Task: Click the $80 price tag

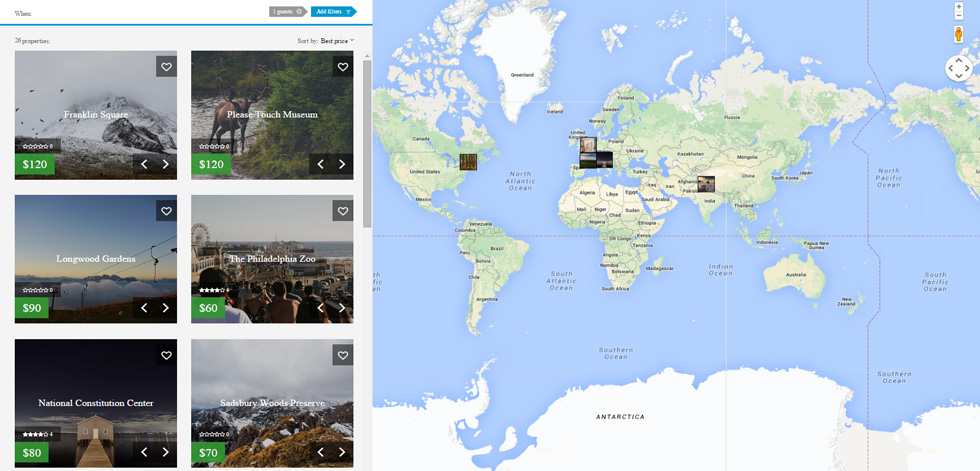Action: click(x=32, y=452)
